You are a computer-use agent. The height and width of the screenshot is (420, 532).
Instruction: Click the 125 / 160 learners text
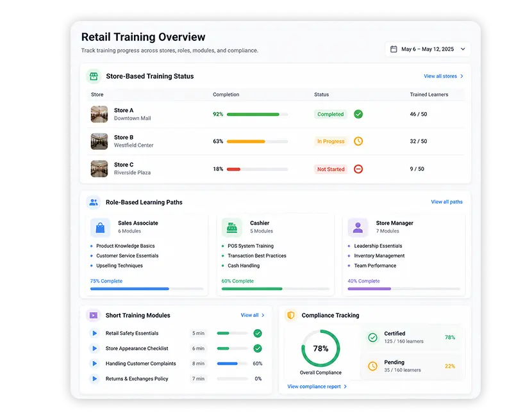pyautogui.click(x=404, y=341)
